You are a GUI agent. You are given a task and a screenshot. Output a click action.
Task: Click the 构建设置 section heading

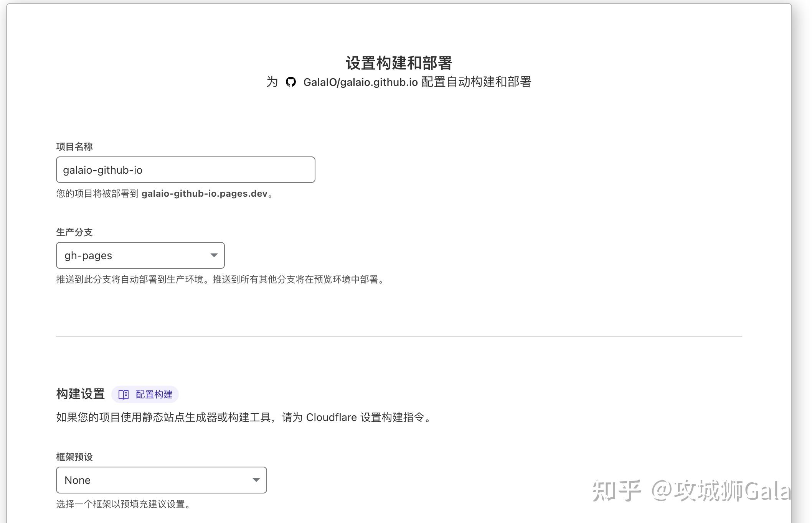(80, 393)
